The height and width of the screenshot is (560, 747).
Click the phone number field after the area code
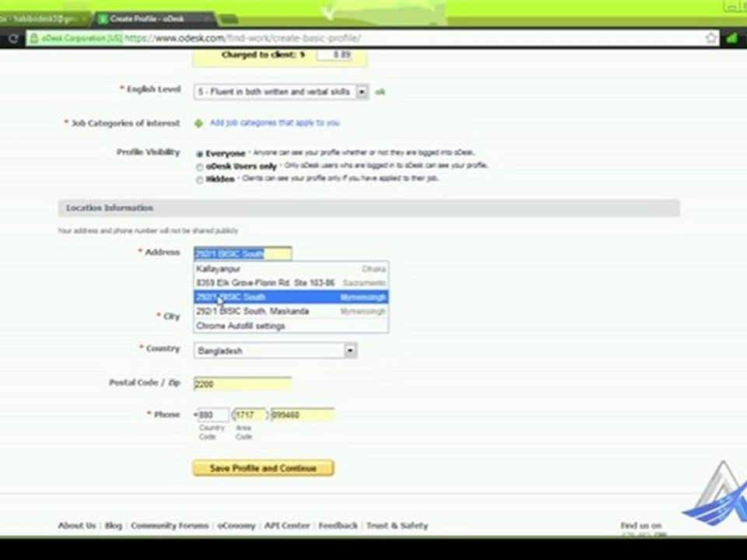point(302,415)
